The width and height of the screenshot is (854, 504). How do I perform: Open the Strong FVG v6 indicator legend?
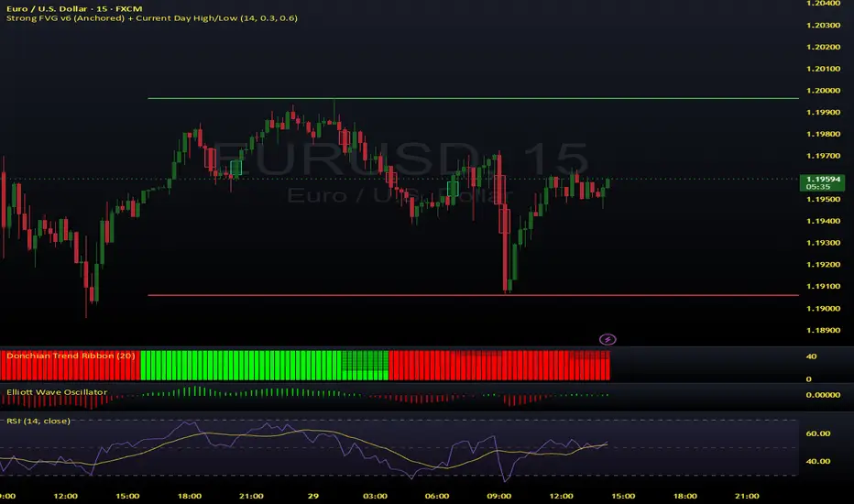point(152,18)
